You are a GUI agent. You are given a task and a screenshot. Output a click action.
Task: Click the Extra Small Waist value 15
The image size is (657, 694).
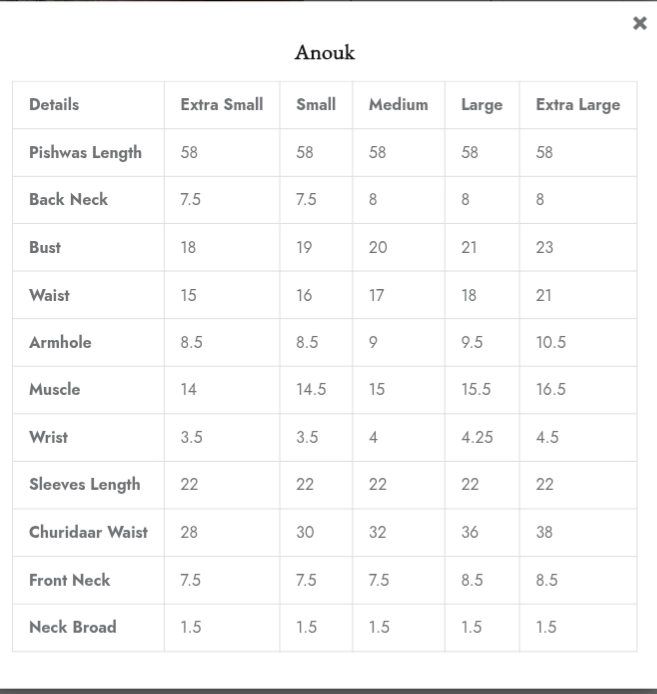pos(188,295)
